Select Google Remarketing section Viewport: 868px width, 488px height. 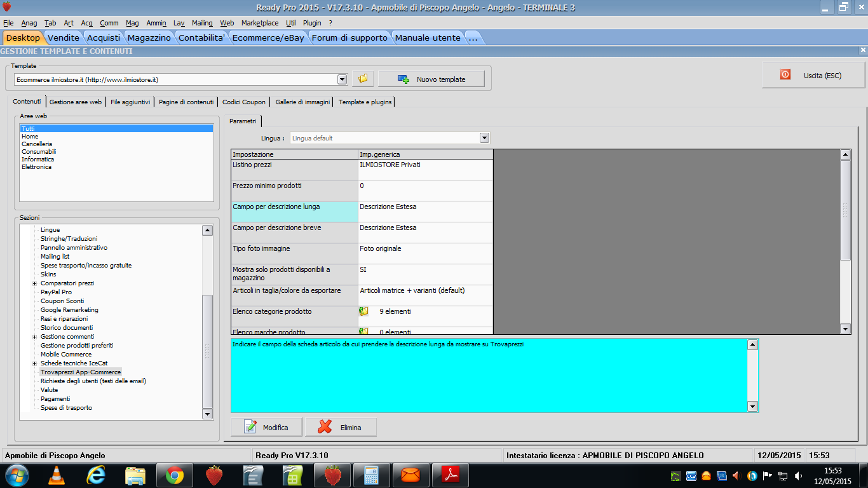69,310
